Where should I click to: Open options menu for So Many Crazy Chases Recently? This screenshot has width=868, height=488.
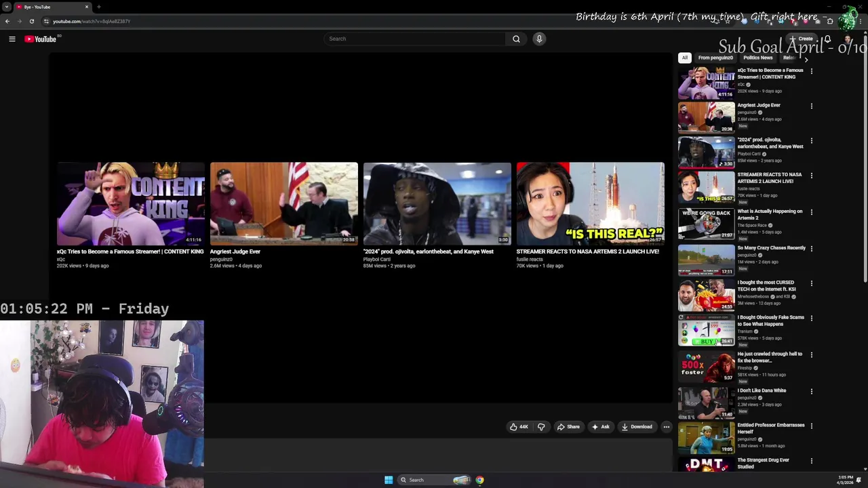(811, 249)
